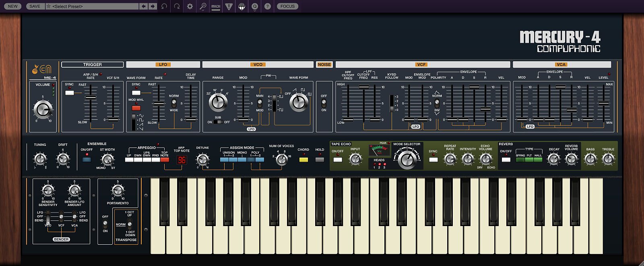The height and width of the screenshot is (266, 644).
Task: Select the PLT reverb type
Action: pyautogui.click(x=529, y=160)
